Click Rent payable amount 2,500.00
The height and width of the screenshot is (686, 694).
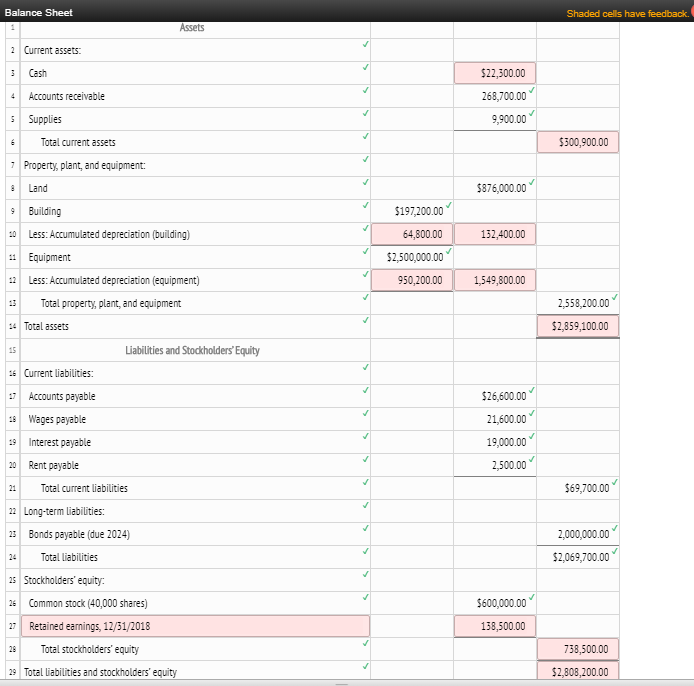(x=494, y=465)
